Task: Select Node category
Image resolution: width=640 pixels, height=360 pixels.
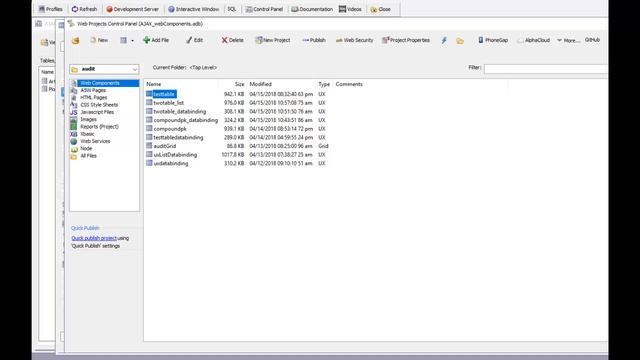Action: tap(86, 149)
